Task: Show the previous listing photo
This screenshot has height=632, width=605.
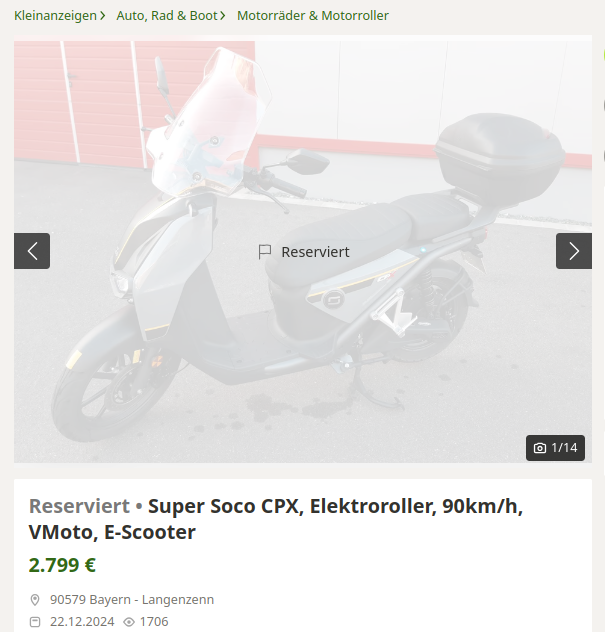Action: point(32,251)
